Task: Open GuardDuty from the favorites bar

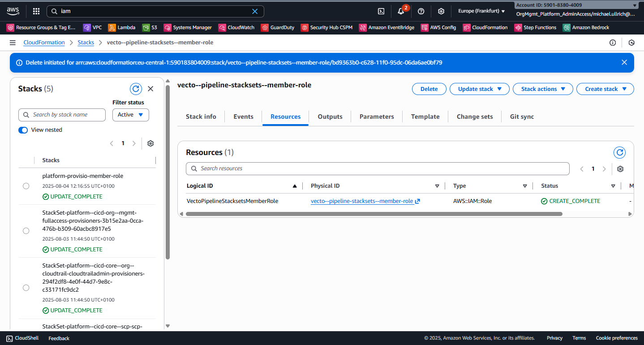Action: 278,27
